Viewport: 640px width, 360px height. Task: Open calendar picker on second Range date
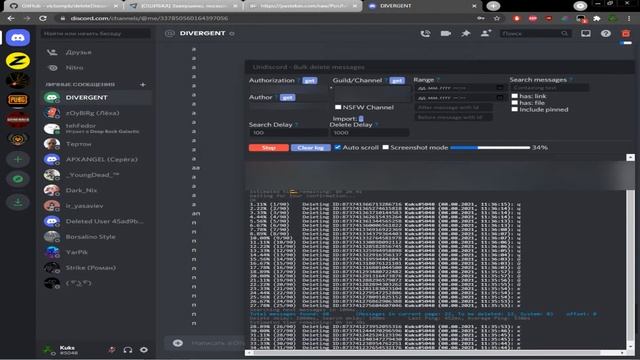tap(500, 98)
